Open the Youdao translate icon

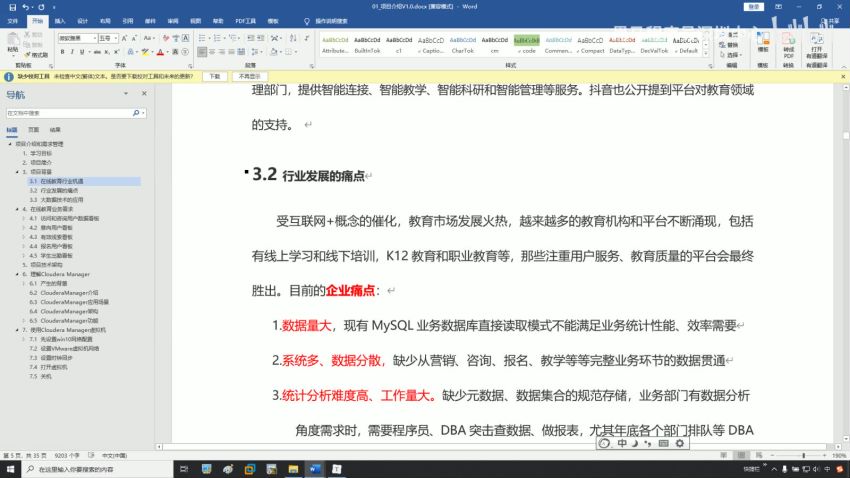pyautogui.click(x=816, y=46)
